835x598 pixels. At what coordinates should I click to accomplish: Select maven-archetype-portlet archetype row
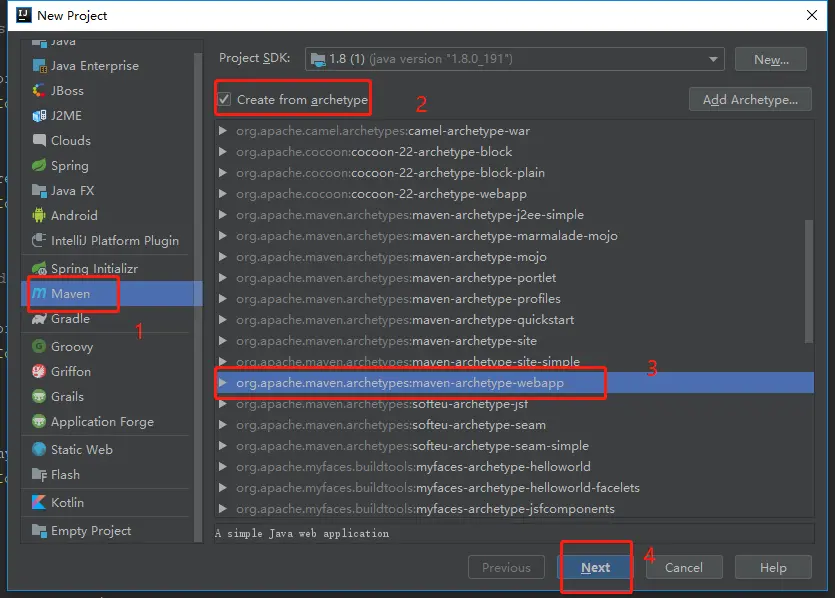coord(514,277)
